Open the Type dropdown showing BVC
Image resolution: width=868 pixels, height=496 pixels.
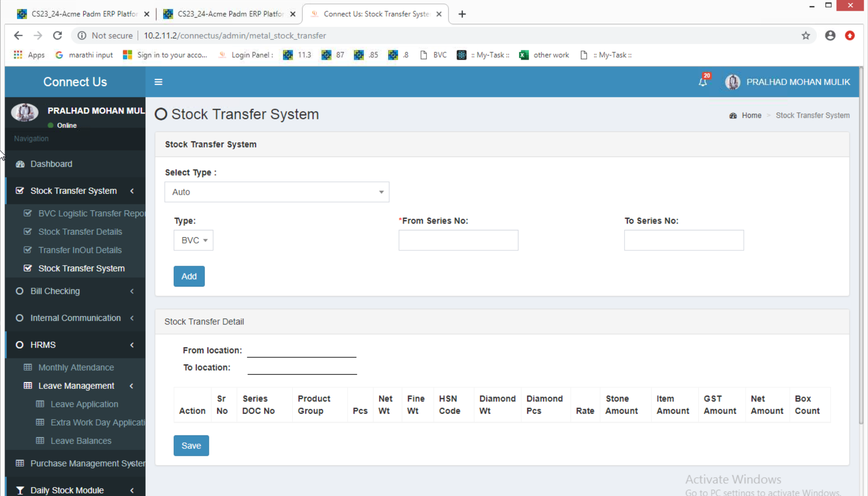(193, 240)
